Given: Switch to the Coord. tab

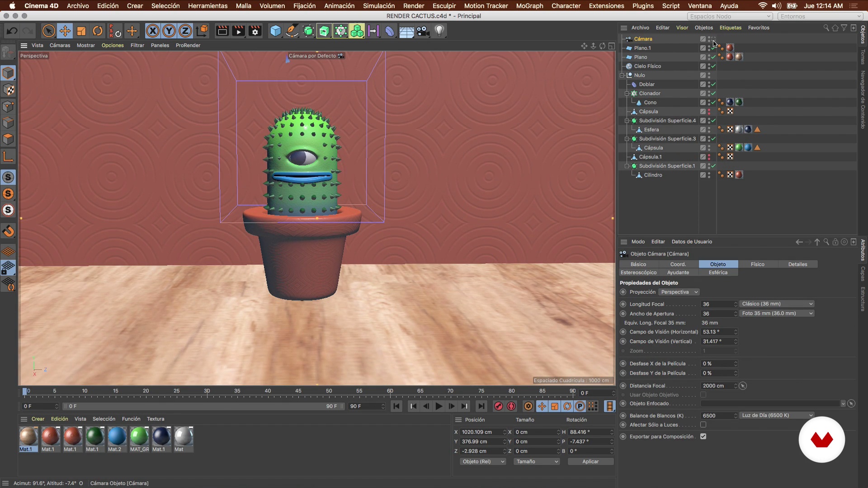Looking at the screenshot, I should tap(678, 264).
